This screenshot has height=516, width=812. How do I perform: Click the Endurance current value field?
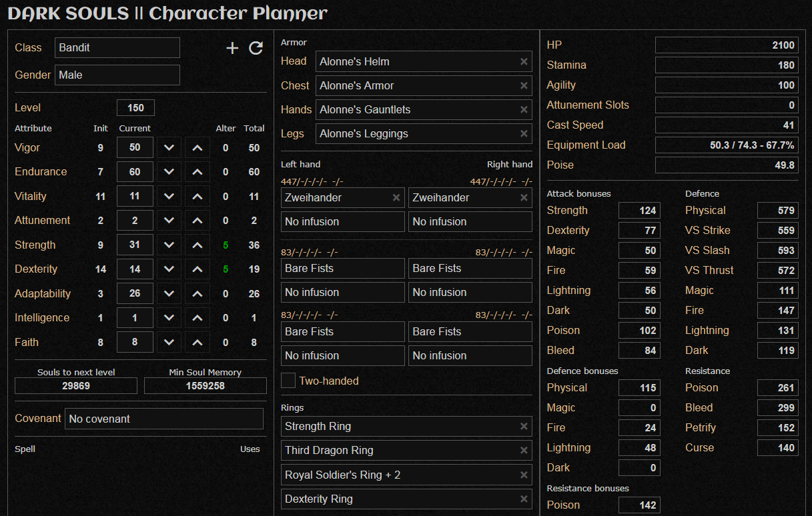click(x=135, y=172)
